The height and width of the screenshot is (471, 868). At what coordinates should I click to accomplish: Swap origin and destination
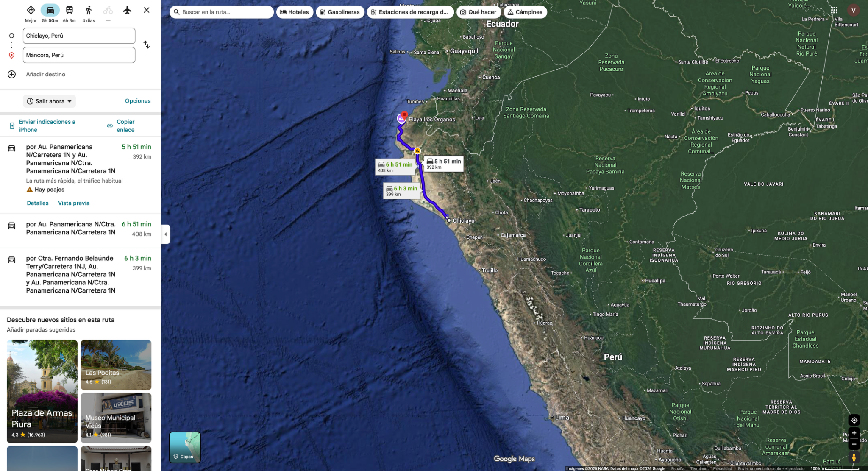(147, 45)
